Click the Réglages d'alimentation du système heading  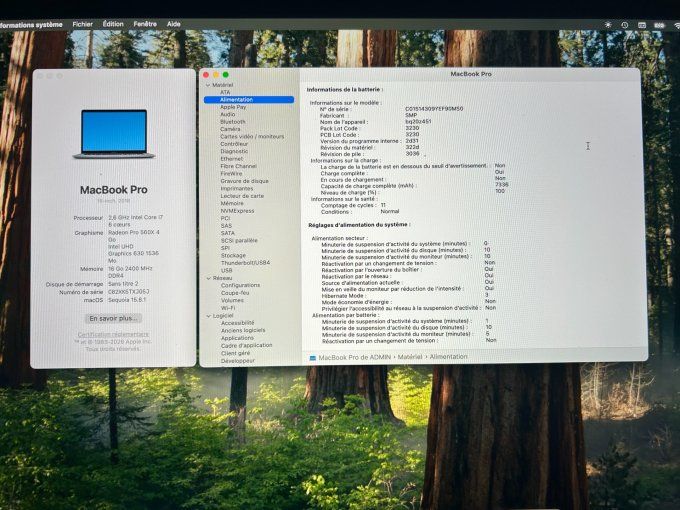[x=359, y=225]
